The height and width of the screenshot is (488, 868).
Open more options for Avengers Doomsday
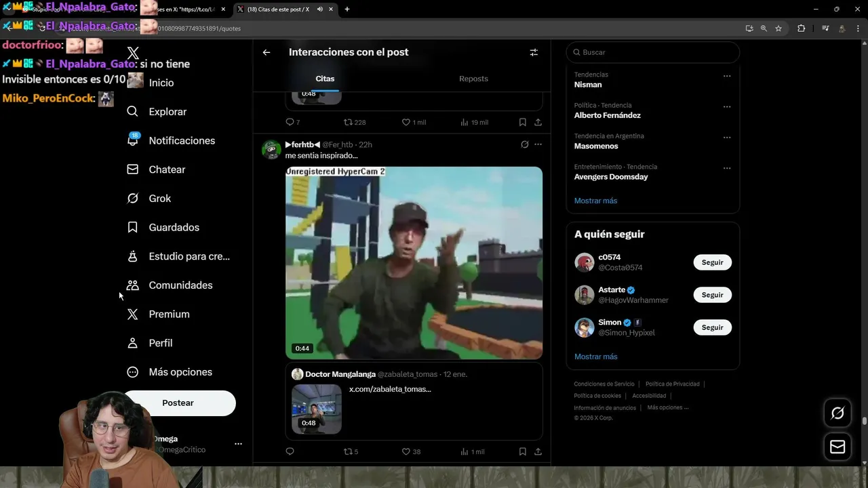pyautogui.click(x=727, y=168)
